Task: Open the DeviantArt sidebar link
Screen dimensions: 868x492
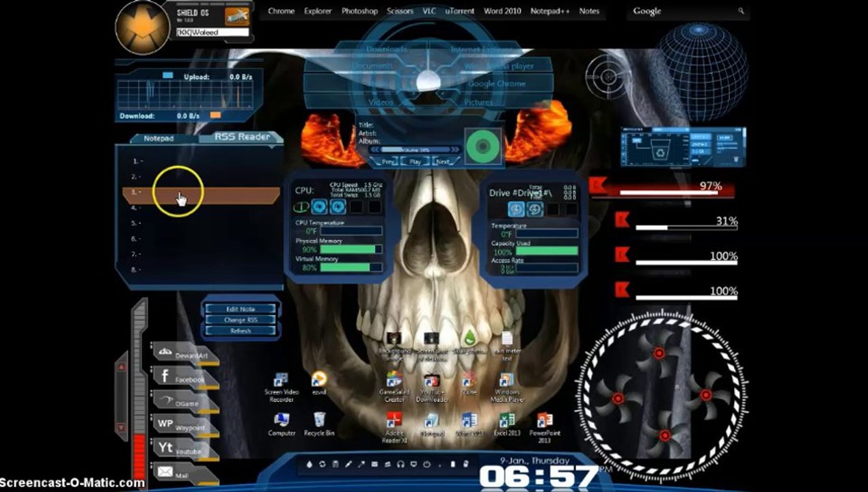Action: (x=185, y=355)
